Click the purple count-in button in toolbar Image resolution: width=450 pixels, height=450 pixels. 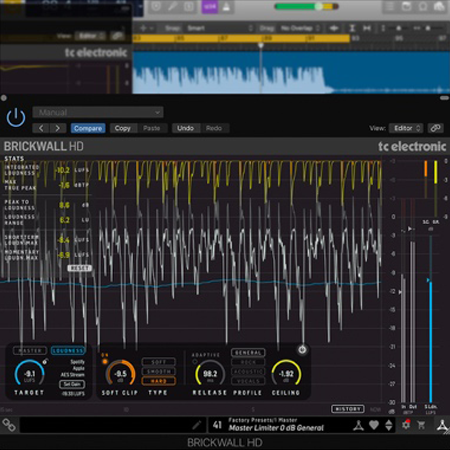click(x=210, y=7)
